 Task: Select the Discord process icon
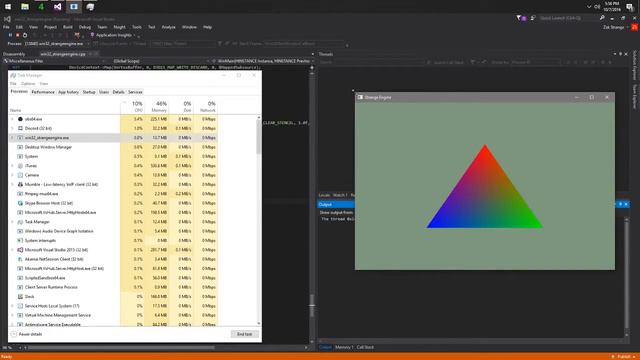point(20,128)
